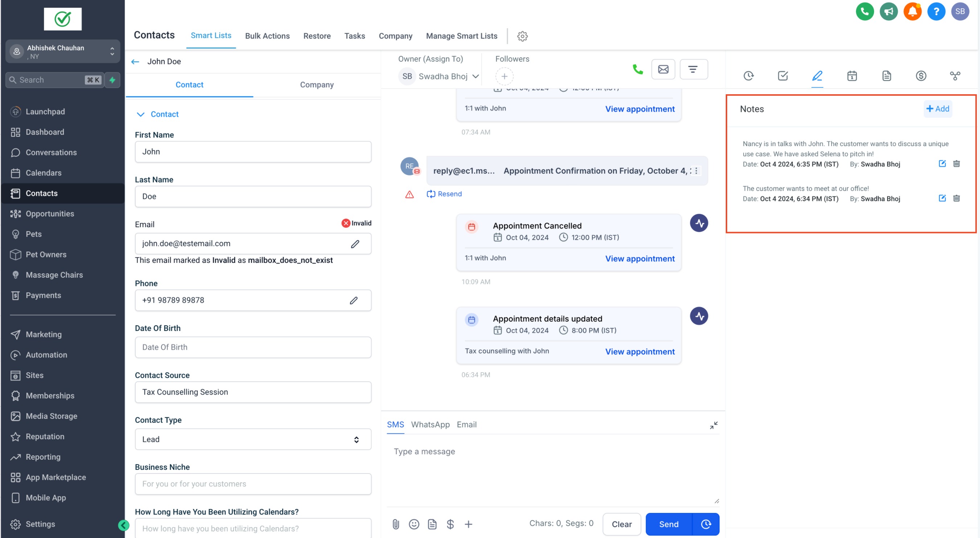
Task: Open the Tasks checkbox icon in right panel
Action: [783, 76]
